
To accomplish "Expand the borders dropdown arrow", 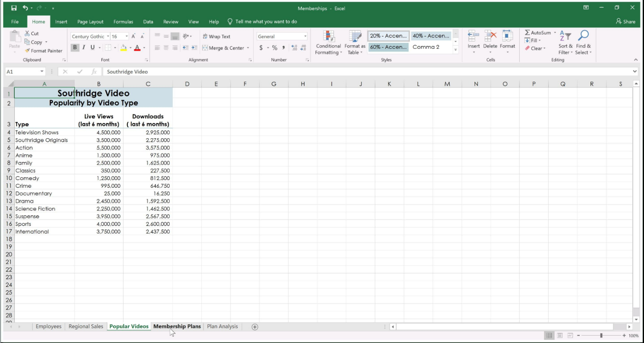I will pos(115,48).
